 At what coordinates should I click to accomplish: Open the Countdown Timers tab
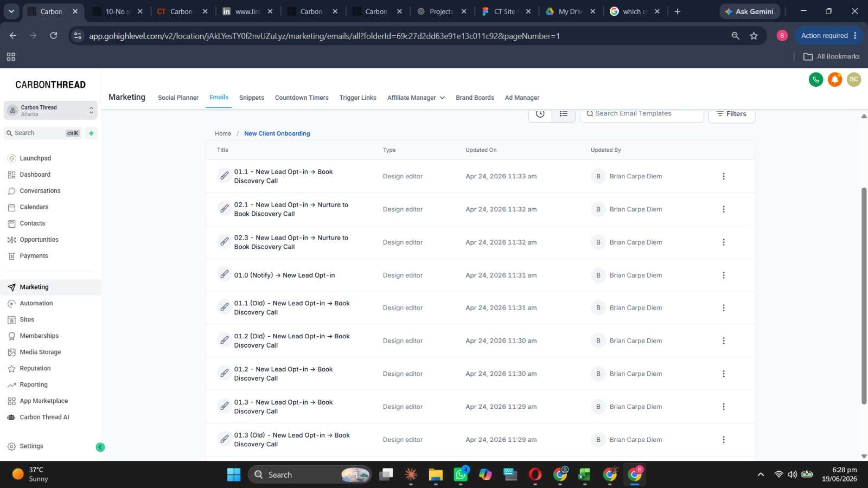(302, 98)
